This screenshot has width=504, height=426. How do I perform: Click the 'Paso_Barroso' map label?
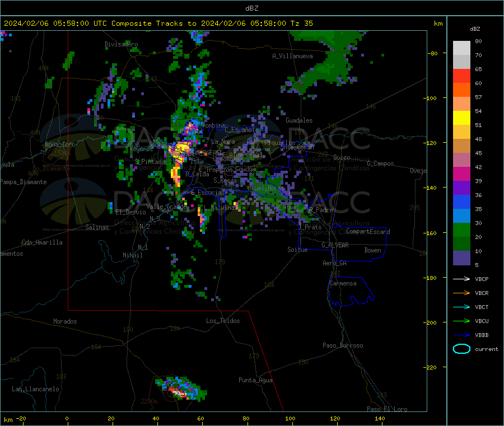343,345
